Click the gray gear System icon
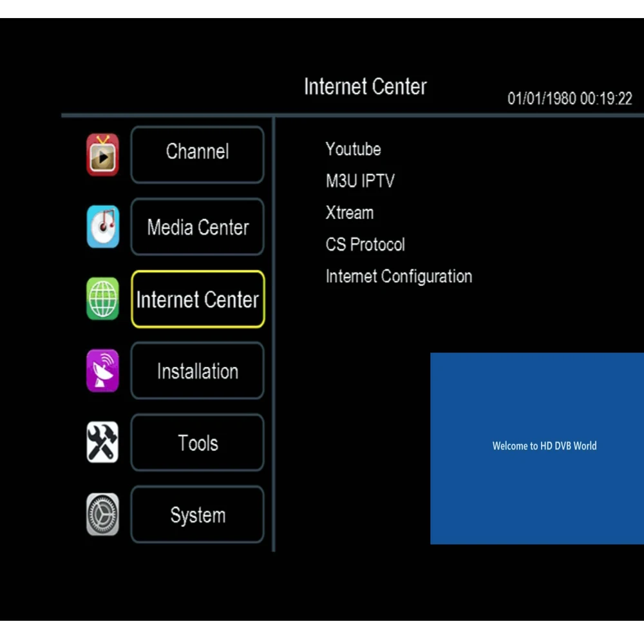 point(102,514)
